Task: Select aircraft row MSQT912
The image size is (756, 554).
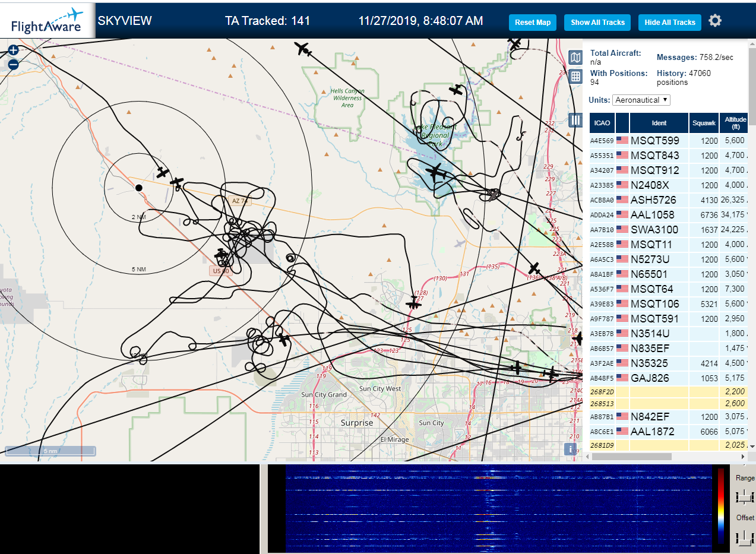Action: (669, 170)
